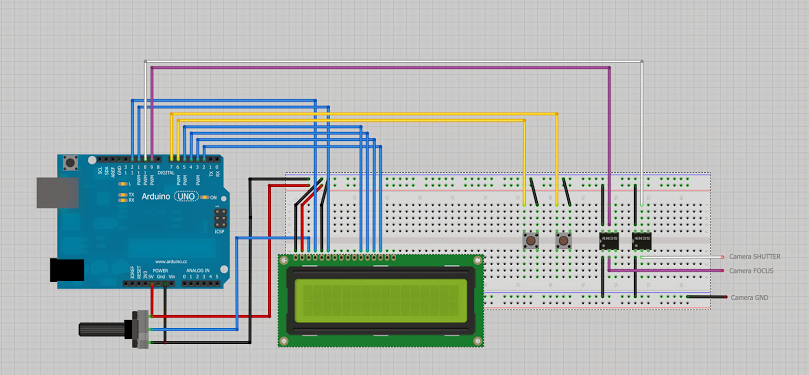Click the Camera FOCUS label

point(751,271)
